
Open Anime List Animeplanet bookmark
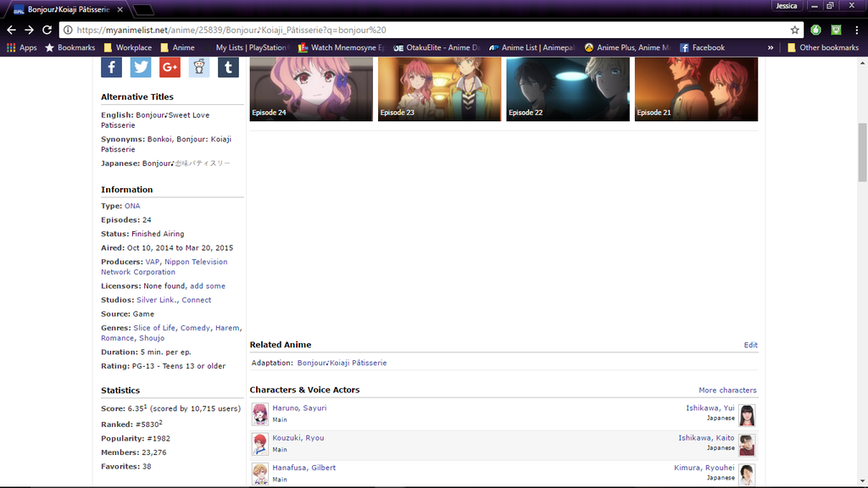click(x=532, y=47)
